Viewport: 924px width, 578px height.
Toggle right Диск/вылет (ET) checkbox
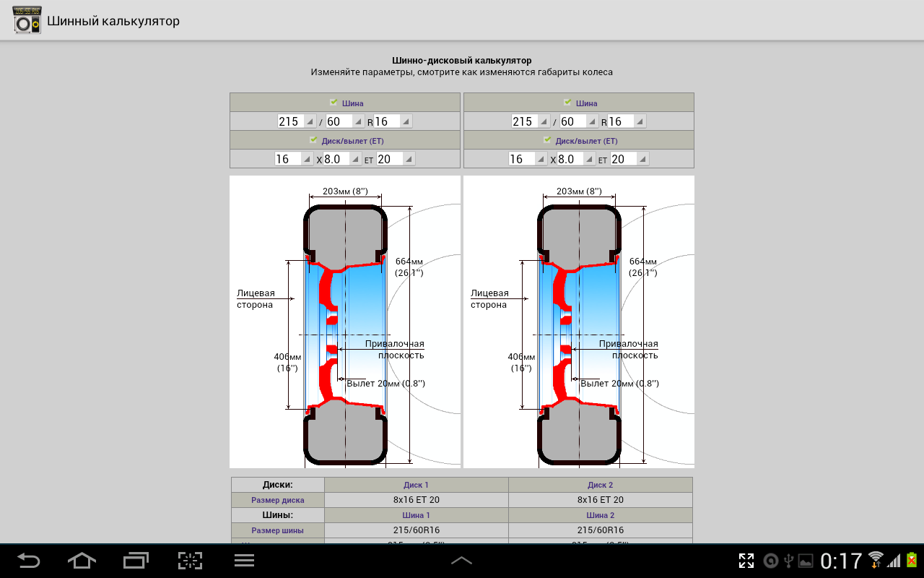click(546, 140)
